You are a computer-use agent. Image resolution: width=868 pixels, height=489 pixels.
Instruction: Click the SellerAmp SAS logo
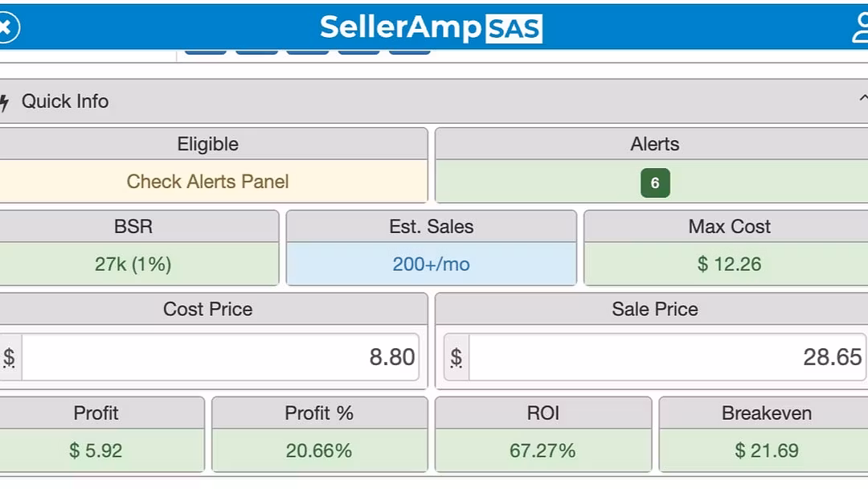point(431,27)
